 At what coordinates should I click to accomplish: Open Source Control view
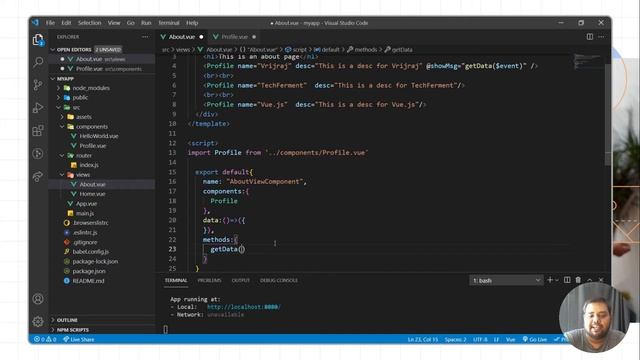tap(38, 85)
